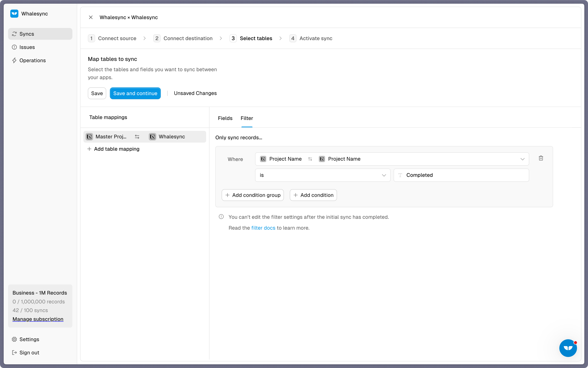Click the Completed value input field
Viewport: 588px width, 368px height.
(461, 175)
